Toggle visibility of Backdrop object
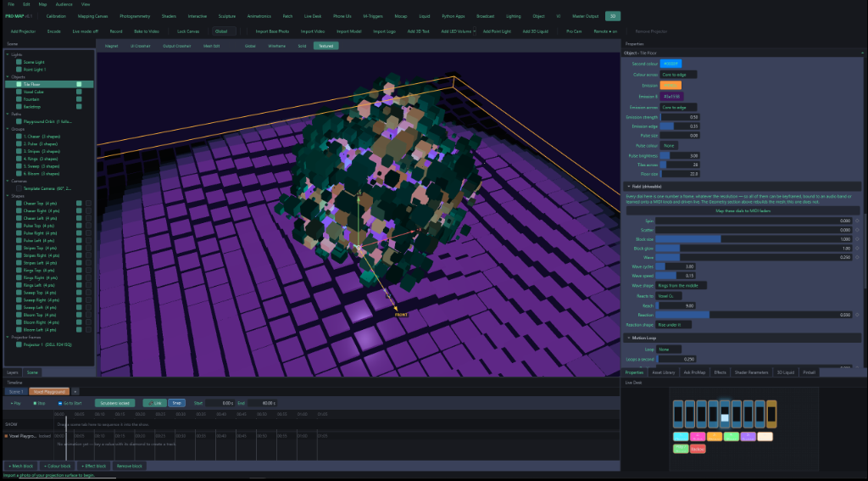868x481 pixels. point(79,106)
